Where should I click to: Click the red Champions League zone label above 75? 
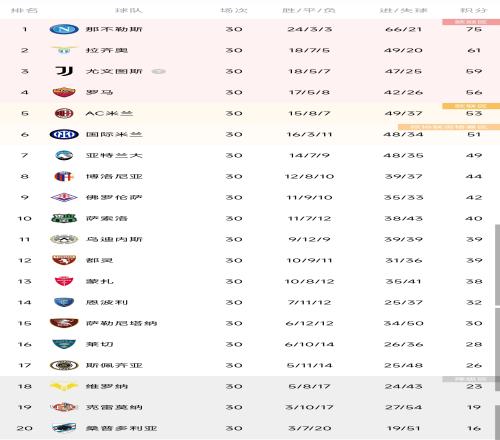pos(470,22)
